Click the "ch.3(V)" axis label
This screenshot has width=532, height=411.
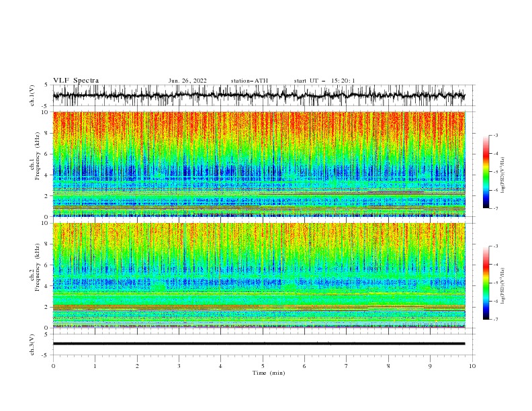(x=32, y=345)
